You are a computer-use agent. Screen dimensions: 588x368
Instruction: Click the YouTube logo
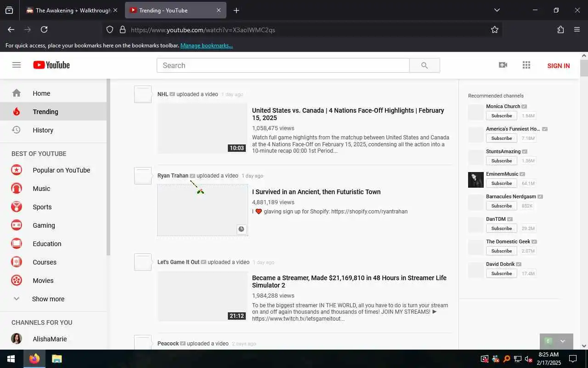click(x=51, y=65)
